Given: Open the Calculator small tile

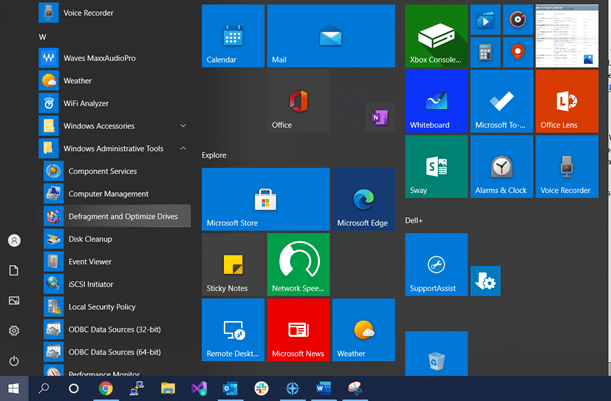Looking at the screenshot, I should pyautogui.click(x=485, y=52).
